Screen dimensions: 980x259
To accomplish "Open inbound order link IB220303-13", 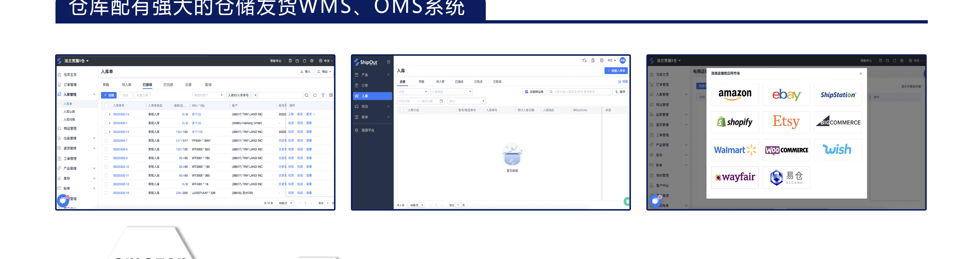I will (x=121, y=114).
